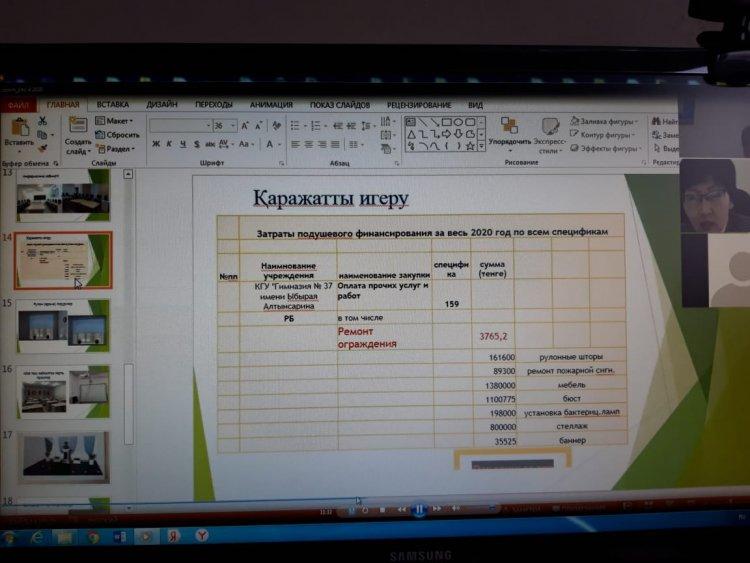The height and width of the screenshot is (563, 750).
Task: Click the text direction icon
Action: 386,121
